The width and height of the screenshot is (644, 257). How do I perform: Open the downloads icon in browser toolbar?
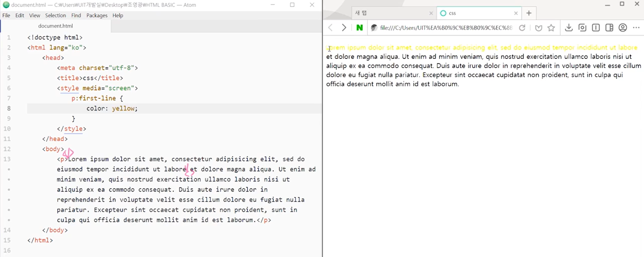coord(568,28)
